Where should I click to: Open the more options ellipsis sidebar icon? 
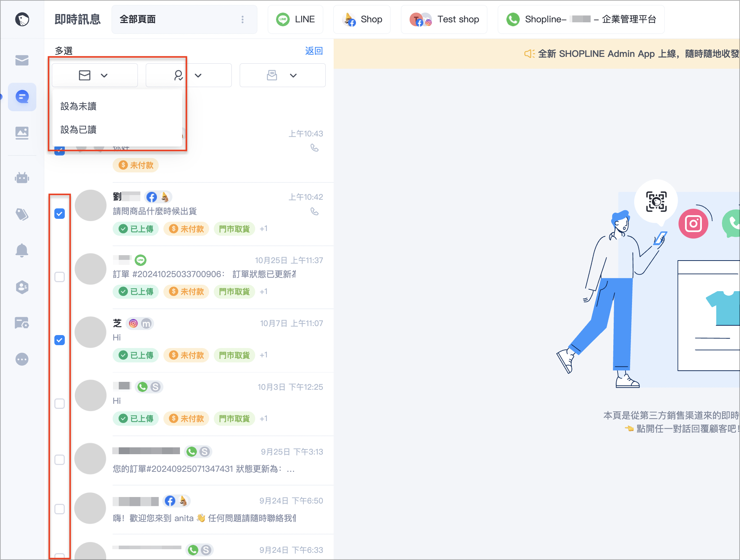point(22,359)
